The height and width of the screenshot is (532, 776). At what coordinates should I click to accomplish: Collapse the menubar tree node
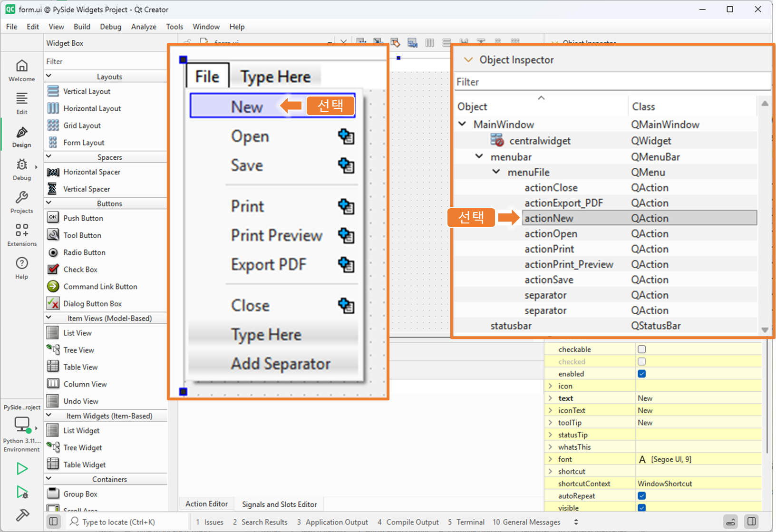479,156
